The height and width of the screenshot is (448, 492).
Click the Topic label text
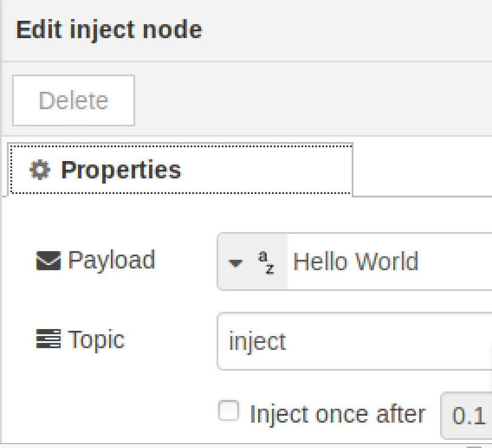[96, 339]
